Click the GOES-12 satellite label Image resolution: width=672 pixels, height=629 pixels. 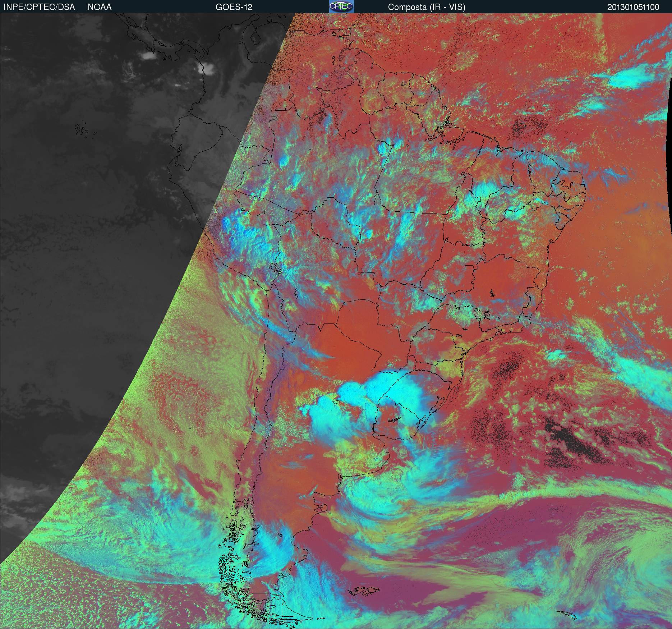tap(234, 7)
